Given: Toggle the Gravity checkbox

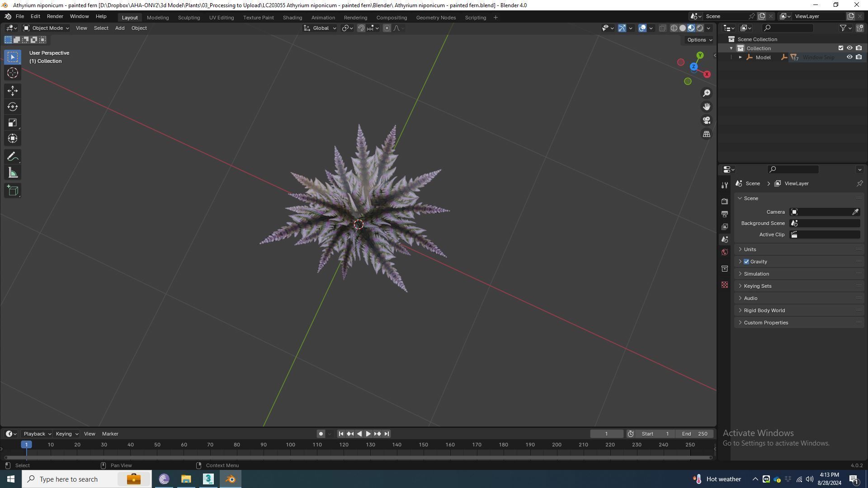Looking at the screenshot, I should coord(746,262).
